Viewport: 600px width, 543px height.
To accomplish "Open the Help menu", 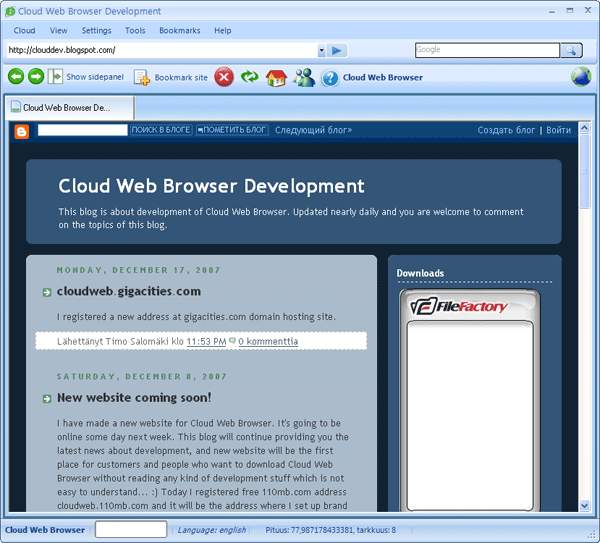I will click(223, 31).
